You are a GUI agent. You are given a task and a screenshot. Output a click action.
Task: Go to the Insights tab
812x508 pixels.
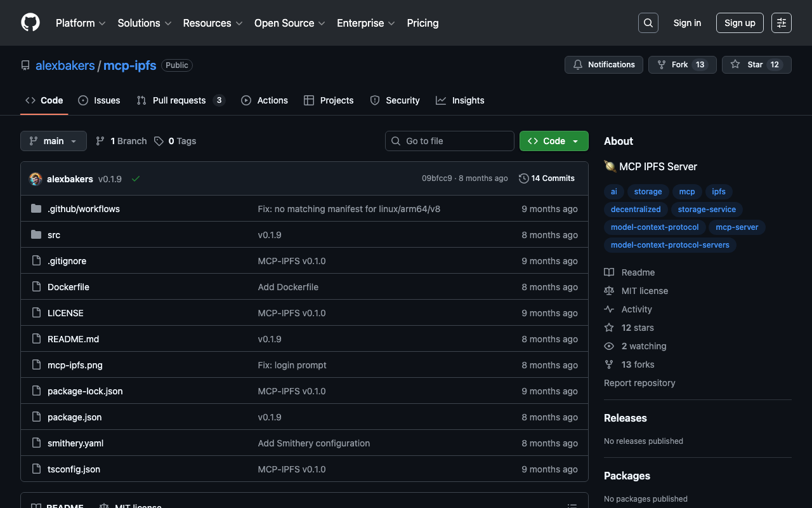click(x=460, y=100)
